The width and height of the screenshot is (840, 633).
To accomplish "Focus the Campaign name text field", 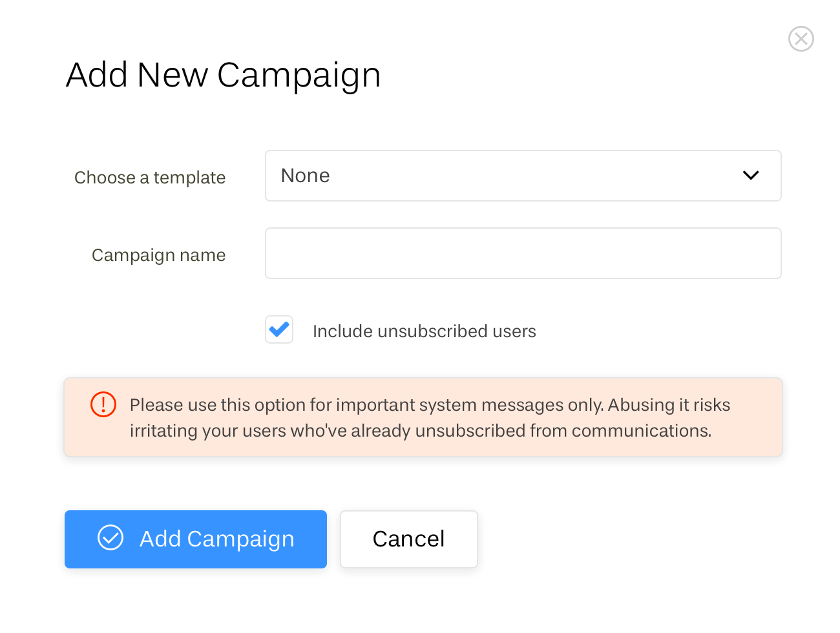I will point(522,253).
